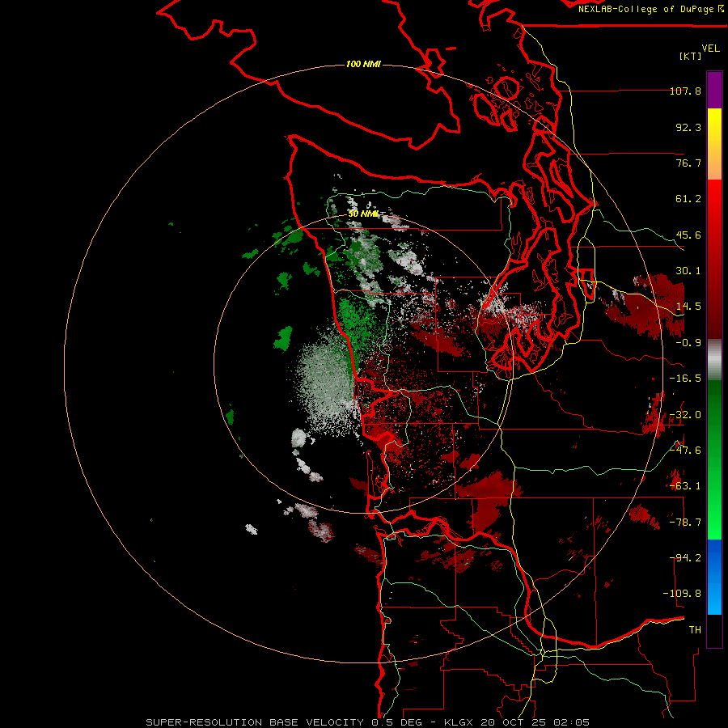Click the VEL legend title
This screenshot has width=728, height=728.
[710, 48]
